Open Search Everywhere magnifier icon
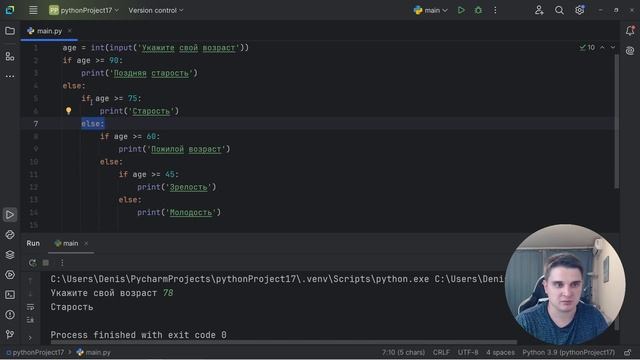This screenshot has width=640, height=360. click(x=559, y=10)
